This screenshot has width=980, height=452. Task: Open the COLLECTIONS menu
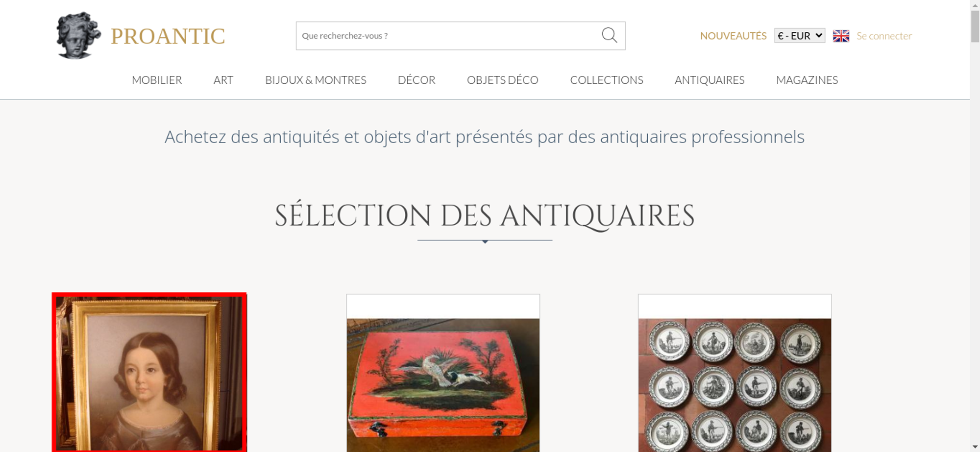click(x=607, y=80)
